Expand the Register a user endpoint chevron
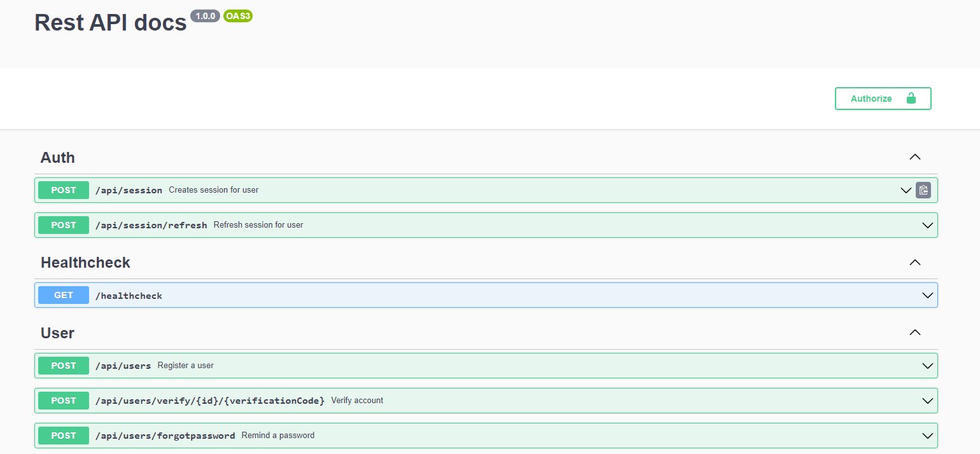 tap(927, 366)
